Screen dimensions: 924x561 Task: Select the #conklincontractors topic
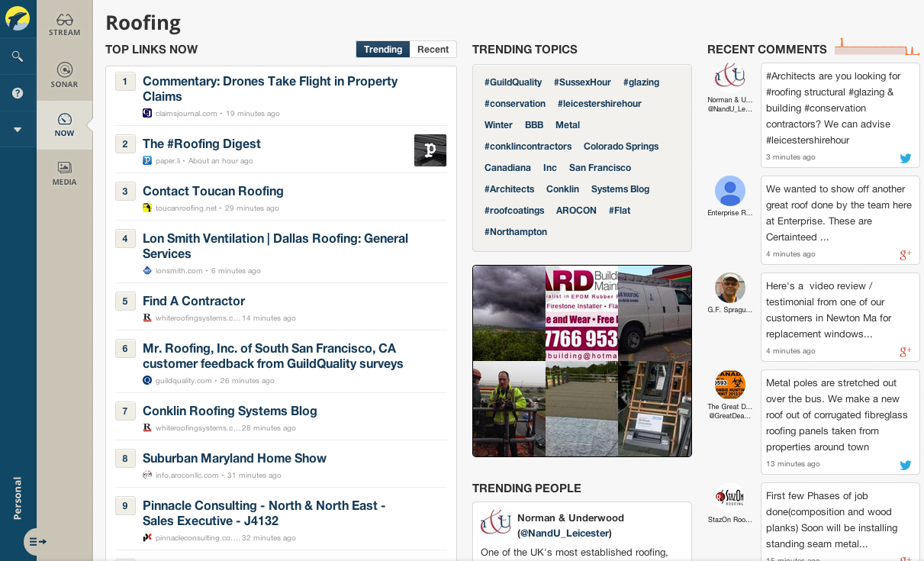(528, 147)
